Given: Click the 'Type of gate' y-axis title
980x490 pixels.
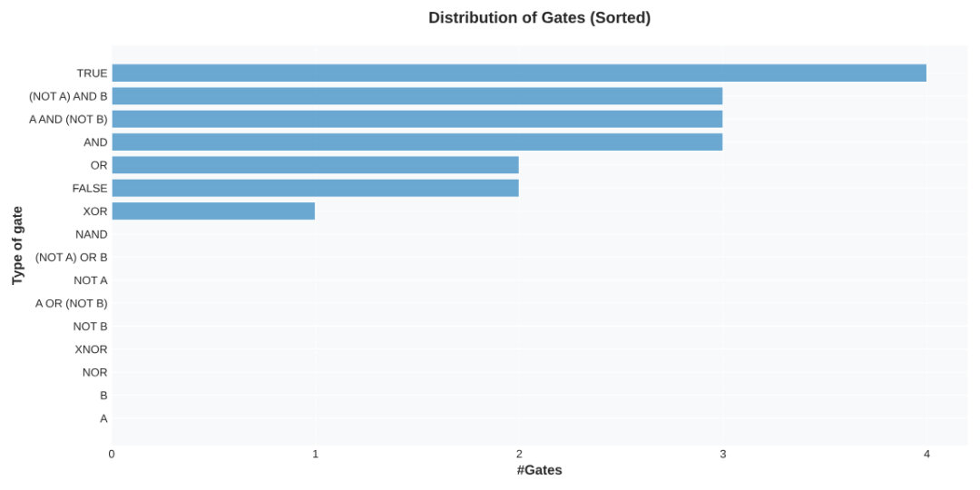Looking at the screenshot, I should (x=17, y=245).
